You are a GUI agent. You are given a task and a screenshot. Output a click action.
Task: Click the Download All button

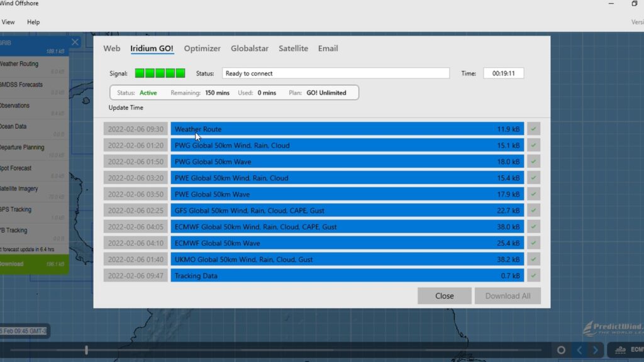click(x=508, y=296)
